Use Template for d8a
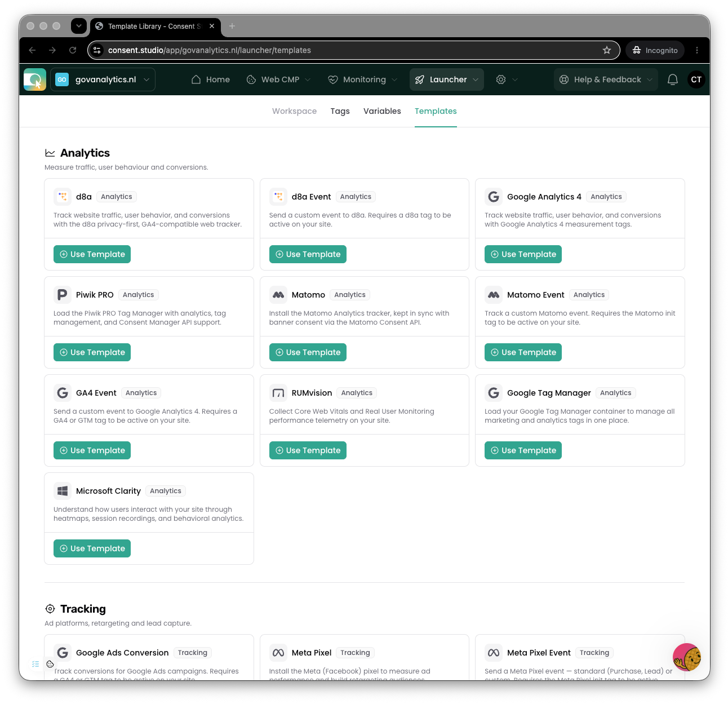The width and height of the screenshot is (728, 704). [92, 254]
